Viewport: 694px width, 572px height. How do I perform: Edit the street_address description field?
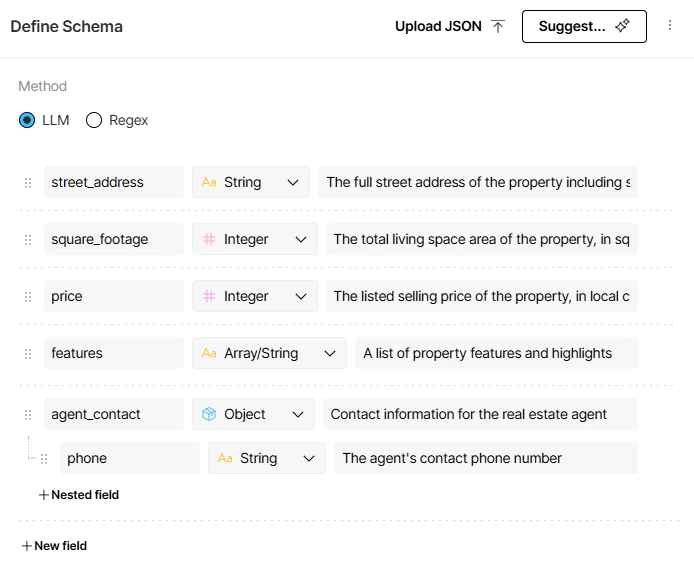coord(478,182)
